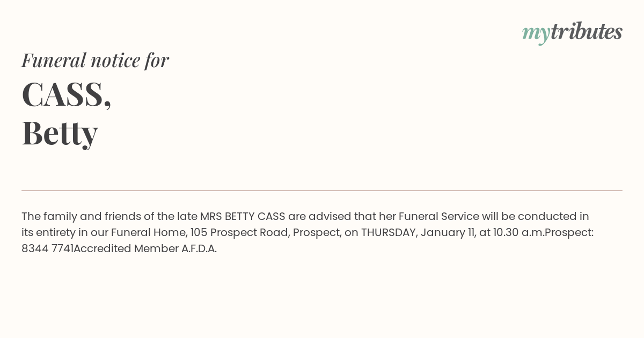Click the 'tributes' word in the logo

coord(586,31)
